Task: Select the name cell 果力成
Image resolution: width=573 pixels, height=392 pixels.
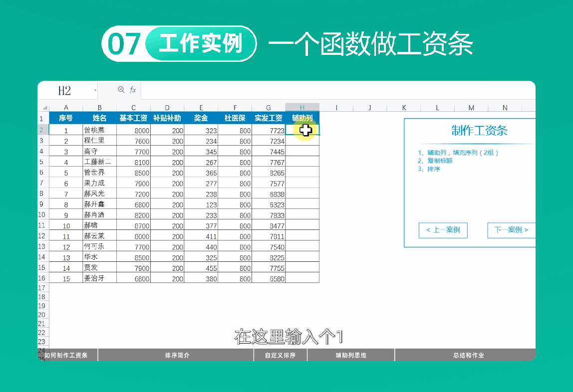Action: pos(99,183)
